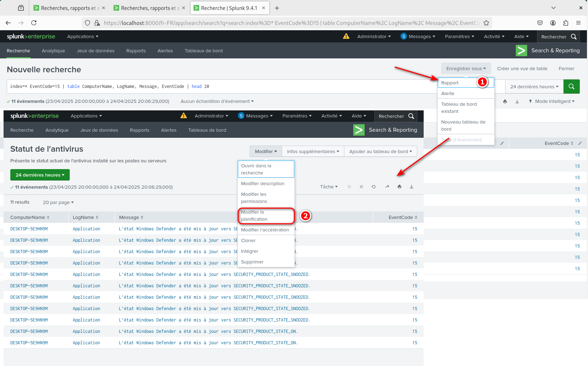
Task: Expand the Enregistrer sous dropdown
Action: pos(466,68)
